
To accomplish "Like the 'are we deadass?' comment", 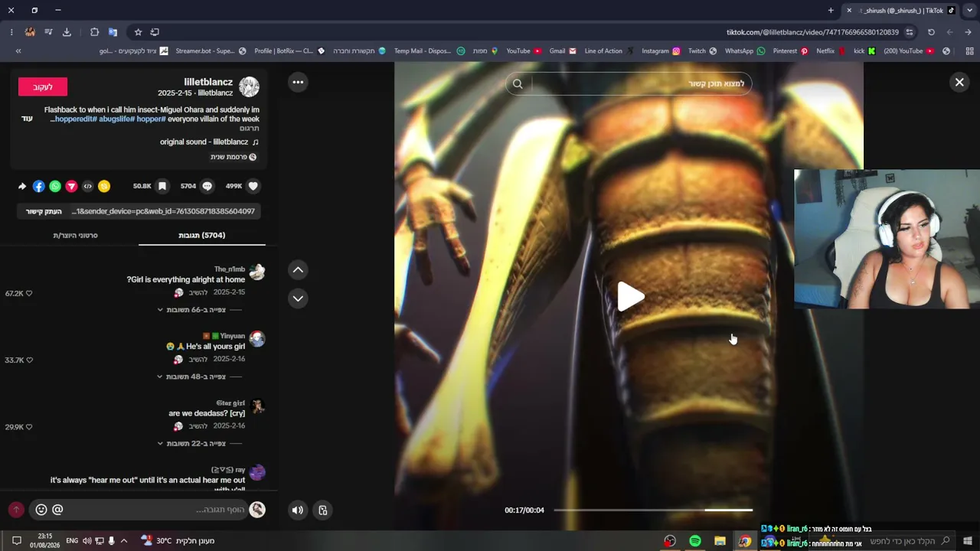I will point(29,427).
